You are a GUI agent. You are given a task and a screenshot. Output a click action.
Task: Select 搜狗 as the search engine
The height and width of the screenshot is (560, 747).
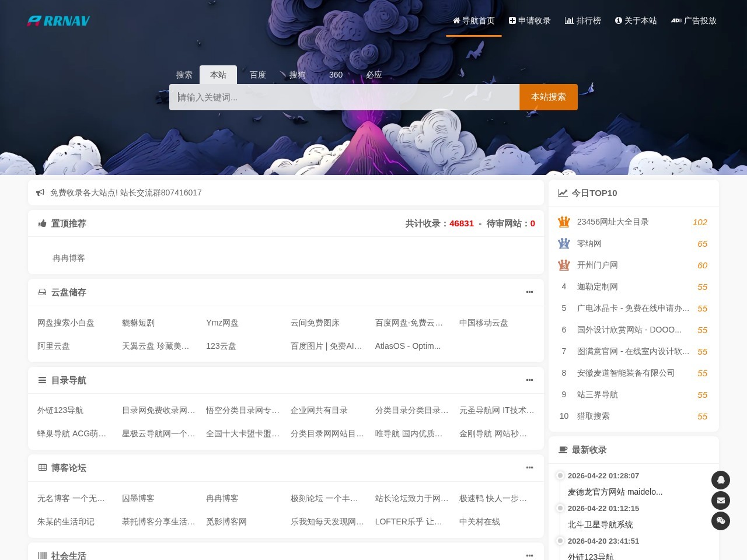pos(296,75)
